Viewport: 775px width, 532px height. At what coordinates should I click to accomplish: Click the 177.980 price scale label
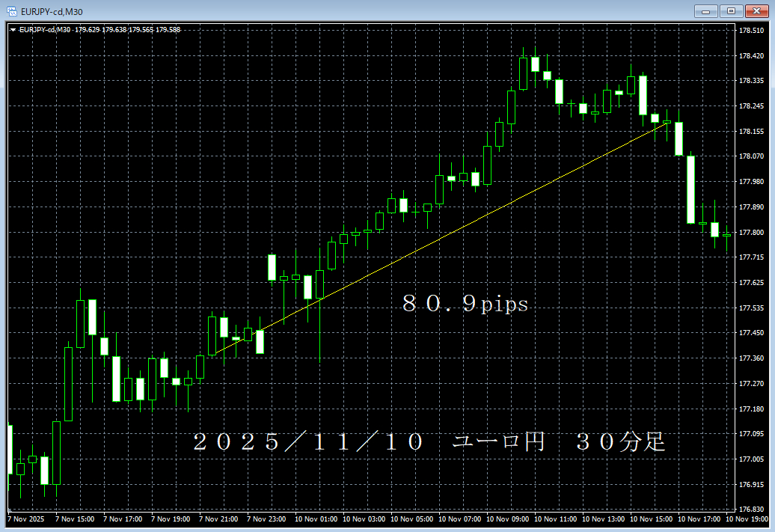751,182
